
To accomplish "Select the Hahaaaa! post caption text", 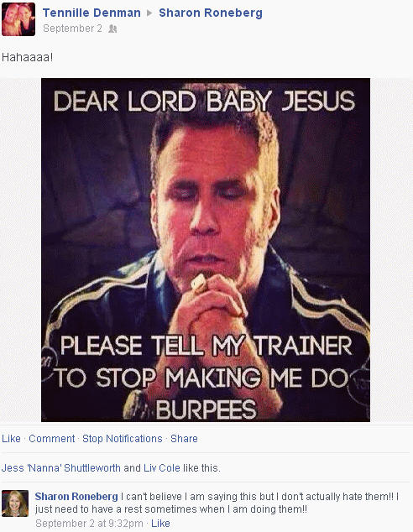I will tap(27, 57).
